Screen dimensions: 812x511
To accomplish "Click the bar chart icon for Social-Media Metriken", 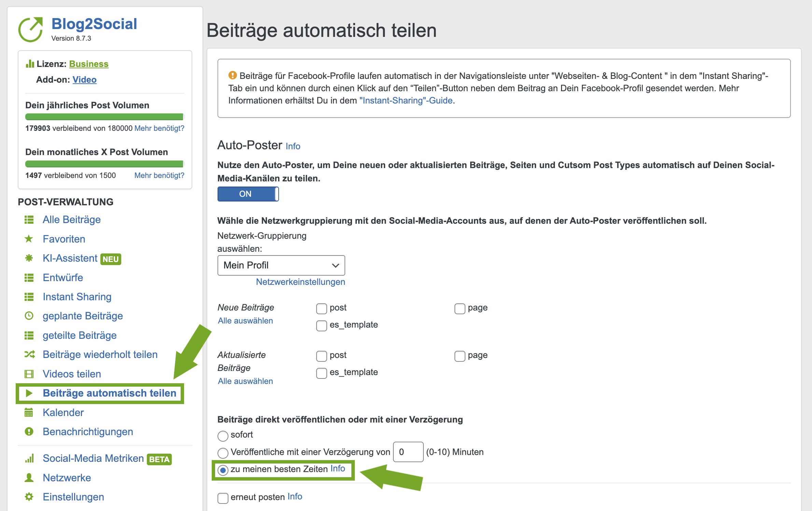I will click(x=29, y=458).
